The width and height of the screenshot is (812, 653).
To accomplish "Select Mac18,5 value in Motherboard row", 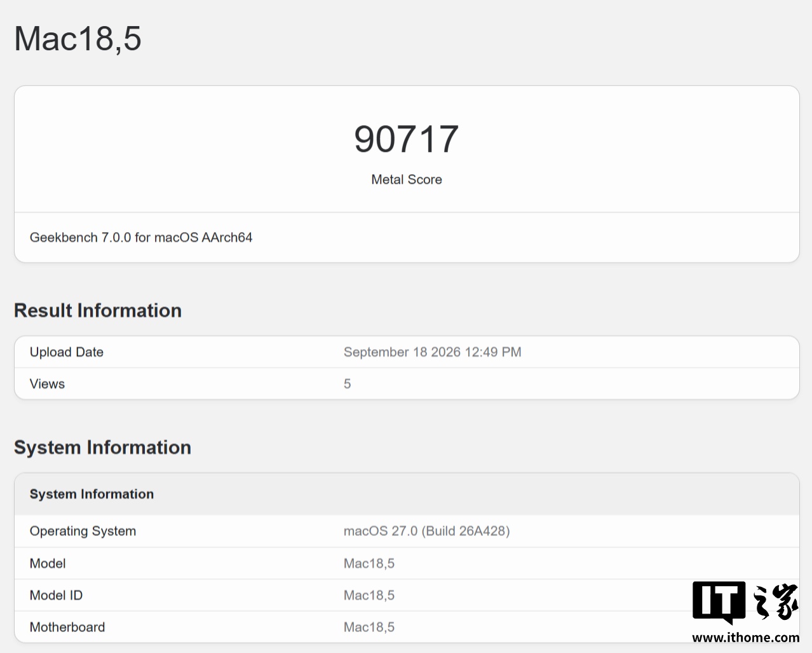I will pos(369,628).
